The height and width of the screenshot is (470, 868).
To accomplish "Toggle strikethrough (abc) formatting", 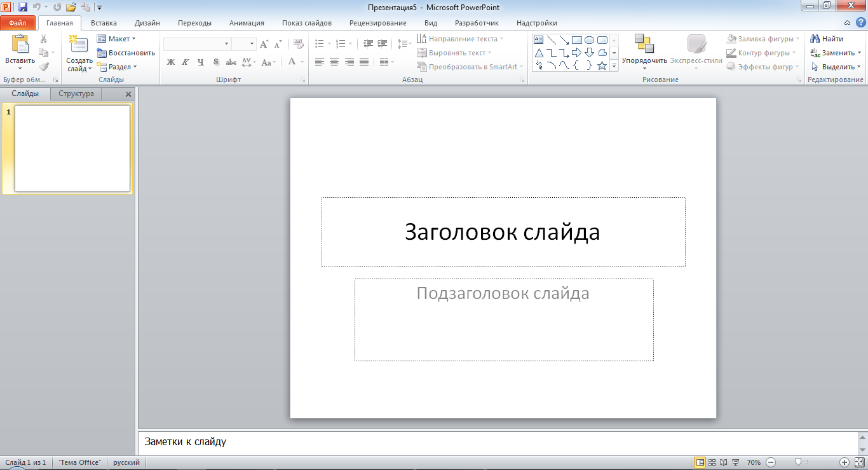I will (x=231, y=62).
